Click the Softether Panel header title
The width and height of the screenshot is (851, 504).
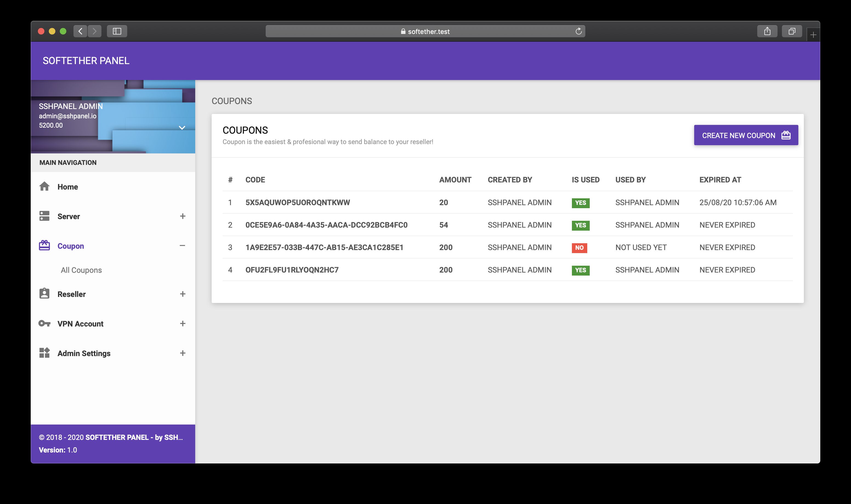point(86,61)
